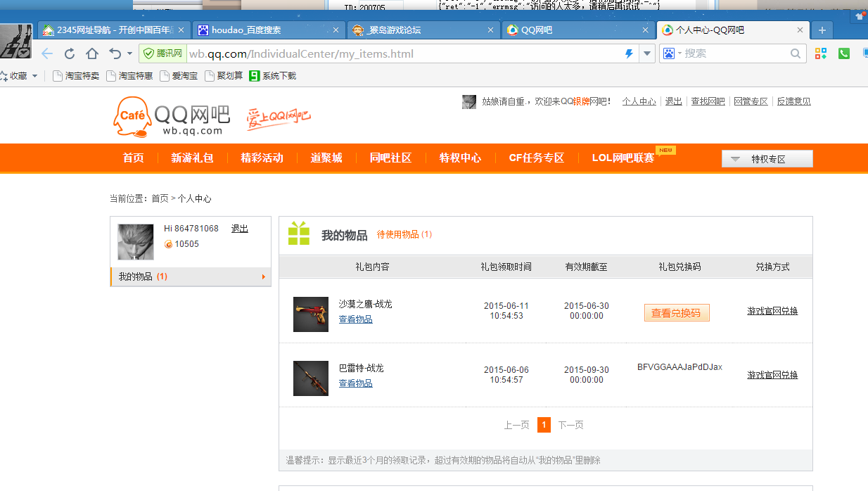Screen dimensions: 868x491
Task: Open the 待使用物品 (1) filter
Action: point(404,234)
